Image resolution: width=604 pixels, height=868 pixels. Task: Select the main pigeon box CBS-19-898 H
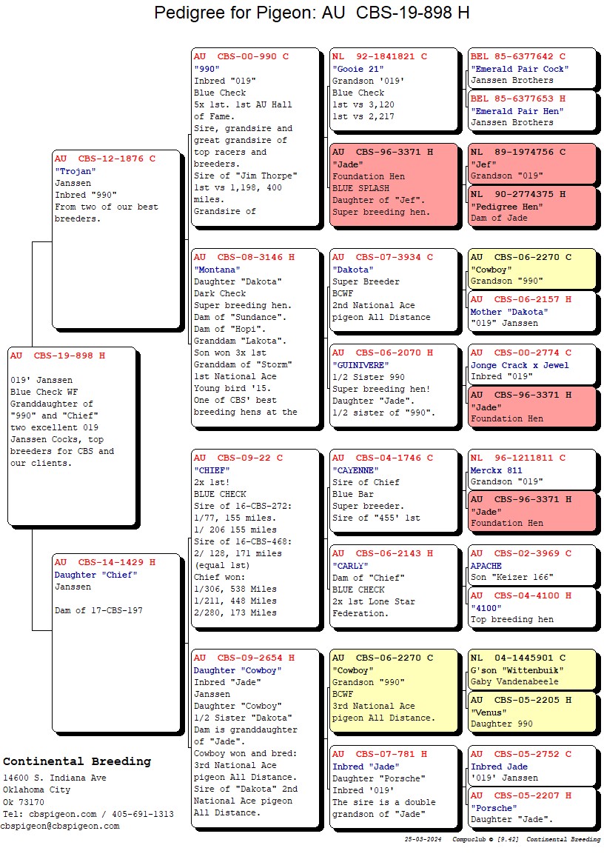[x=72, y=435]
